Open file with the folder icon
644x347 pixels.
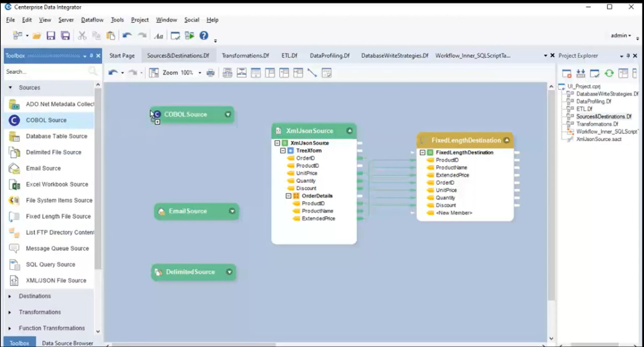click(x=36, y=36)
